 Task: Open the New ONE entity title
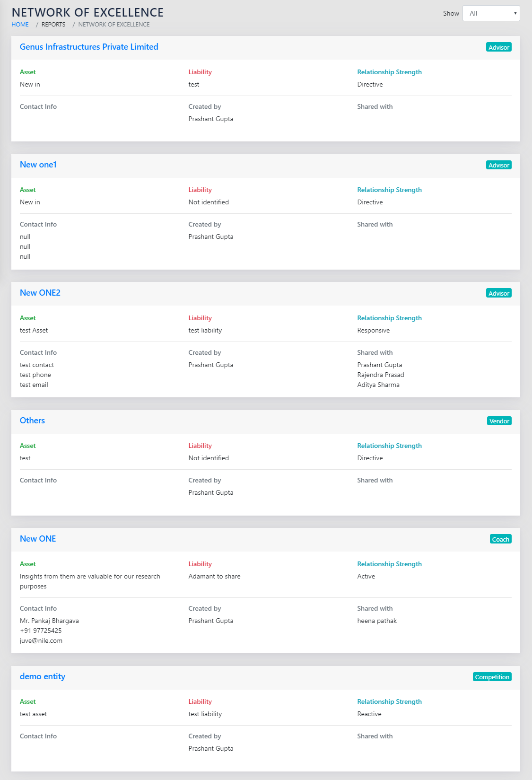tap(38, 539)
